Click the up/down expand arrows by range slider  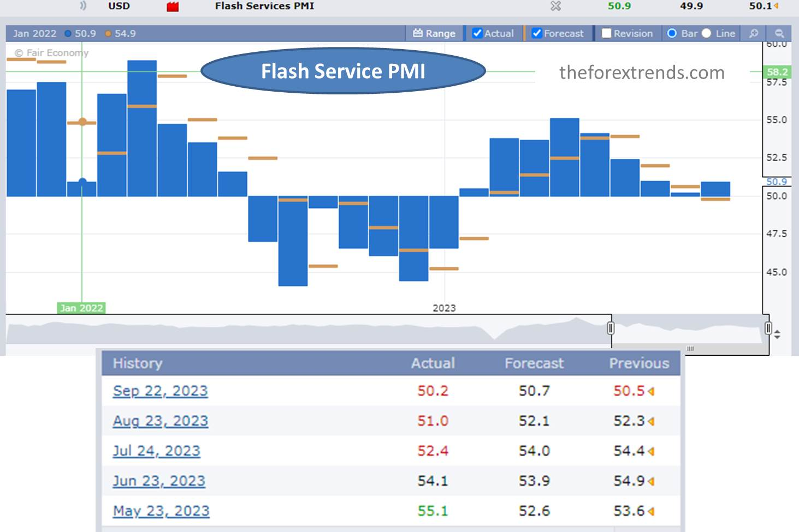click(x=777, y=334)
